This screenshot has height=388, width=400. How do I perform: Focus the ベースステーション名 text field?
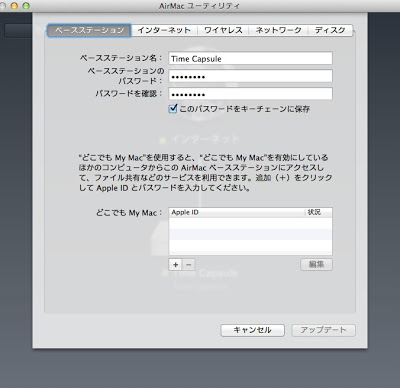pyautogui.click(x=250, y=58)
